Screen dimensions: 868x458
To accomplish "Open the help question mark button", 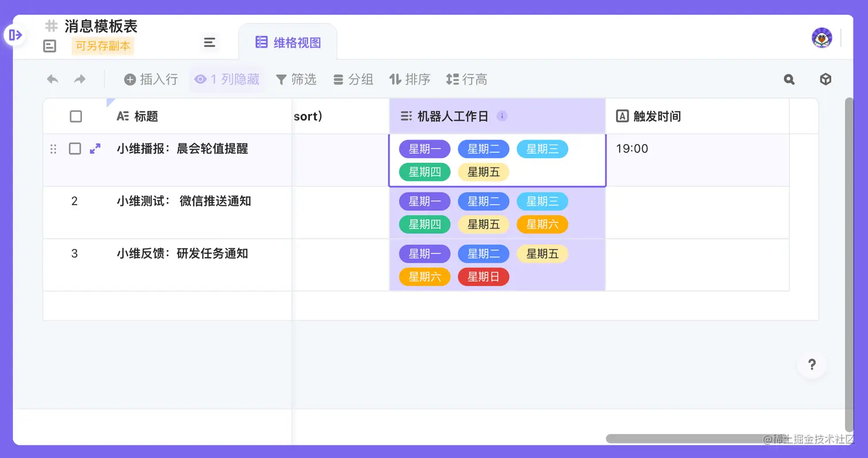I will (x=812, y=364).
